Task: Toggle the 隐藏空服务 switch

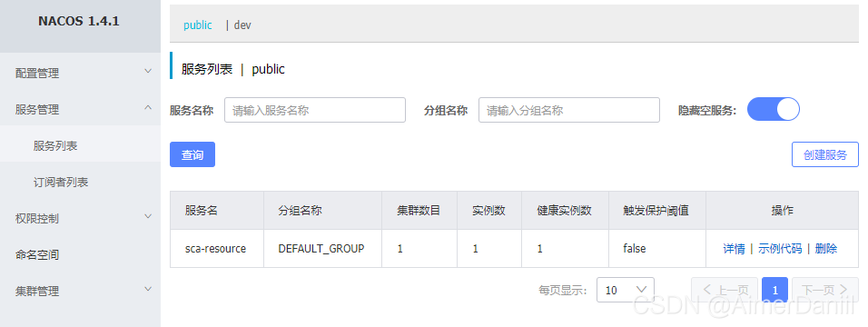Action: pyautogui.click(x=774, y=110)
